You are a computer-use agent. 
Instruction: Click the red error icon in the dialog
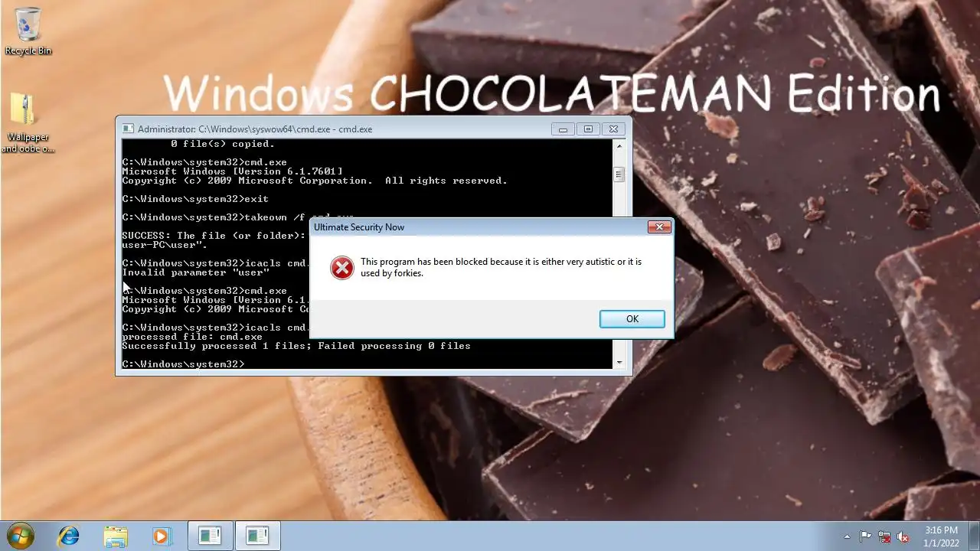click(x=341, y=268)
